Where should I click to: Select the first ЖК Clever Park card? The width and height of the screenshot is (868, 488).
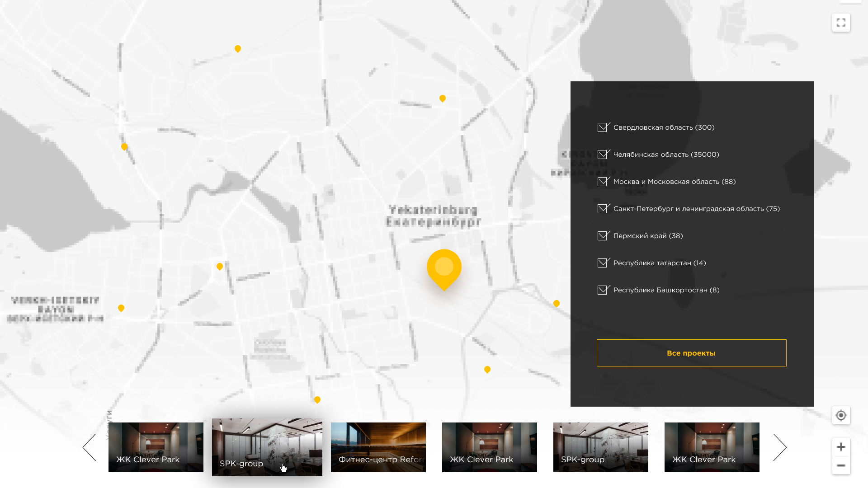[156, 447]
